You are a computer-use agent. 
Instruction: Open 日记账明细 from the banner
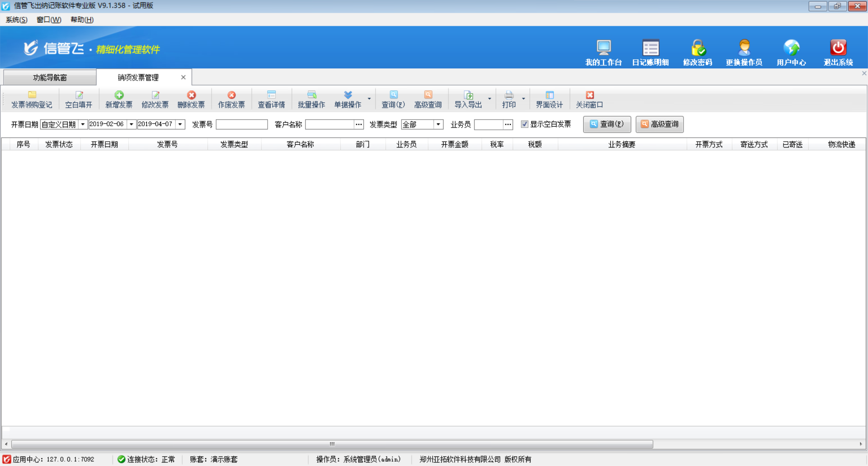tap(651, 51)
